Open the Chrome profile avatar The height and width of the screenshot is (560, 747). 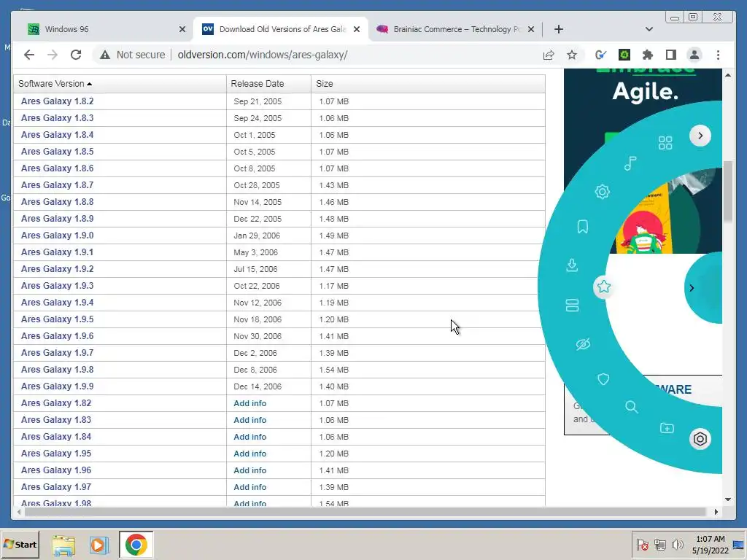click(x=694, y=55)
